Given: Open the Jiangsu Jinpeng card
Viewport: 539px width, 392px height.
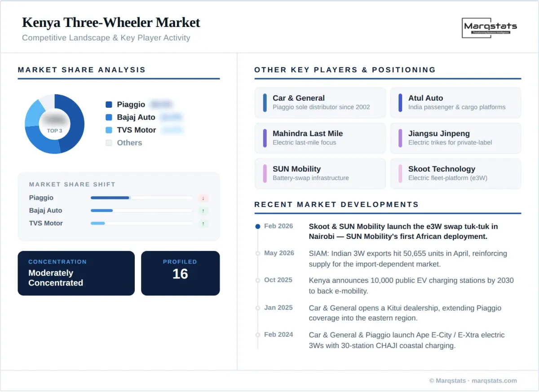Looking at the screenshot, I should click(455, 138).
